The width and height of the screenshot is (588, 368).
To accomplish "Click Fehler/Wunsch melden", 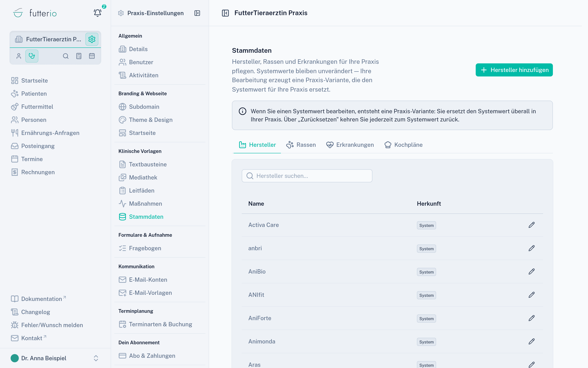I will tap(47, 325).
